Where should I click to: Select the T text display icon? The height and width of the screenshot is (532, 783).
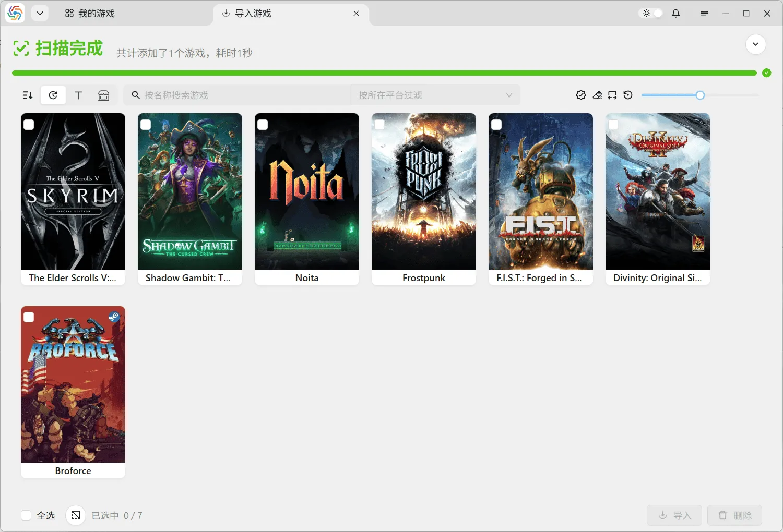pos(78,95)
